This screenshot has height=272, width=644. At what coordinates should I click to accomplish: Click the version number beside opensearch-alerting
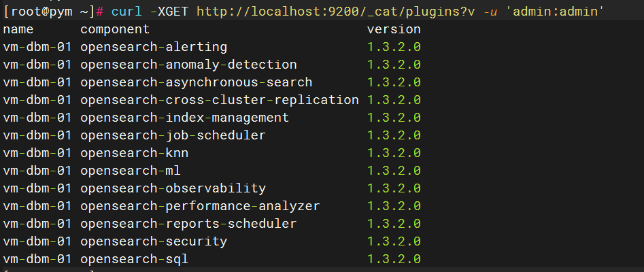[x=394, y=47]
